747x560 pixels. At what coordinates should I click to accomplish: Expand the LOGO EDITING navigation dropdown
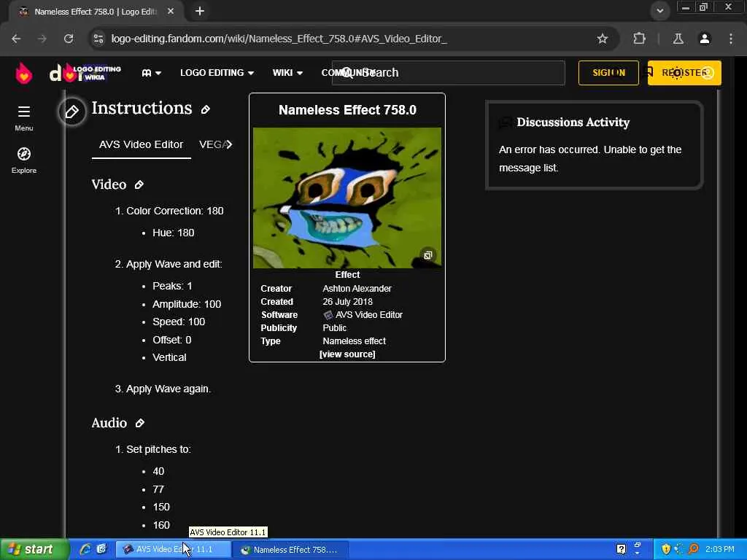coord(217,73)
